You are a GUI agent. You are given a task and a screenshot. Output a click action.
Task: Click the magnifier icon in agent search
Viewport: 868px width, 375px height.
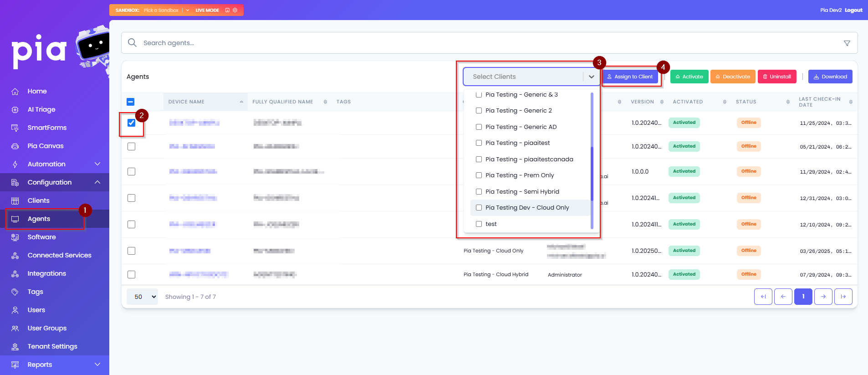(132, 43)
